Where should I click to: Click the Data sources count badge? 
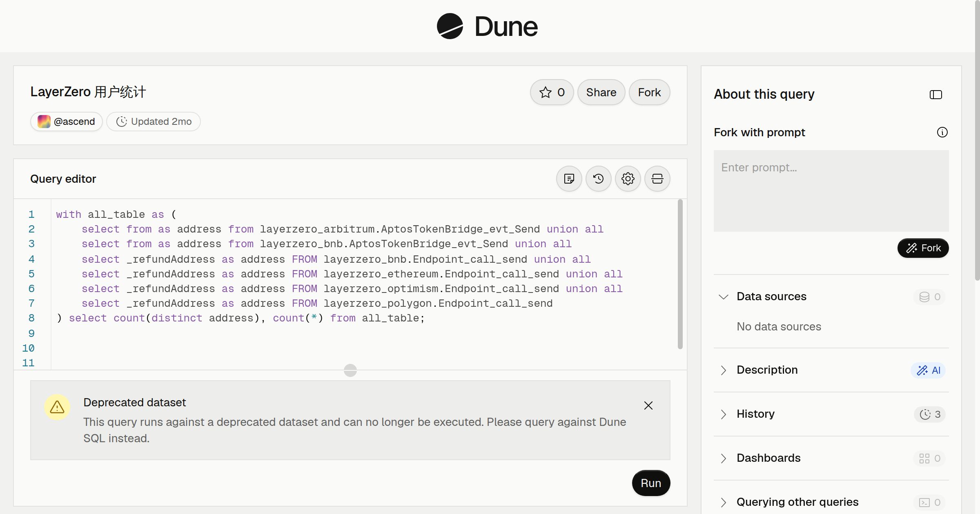929,297
